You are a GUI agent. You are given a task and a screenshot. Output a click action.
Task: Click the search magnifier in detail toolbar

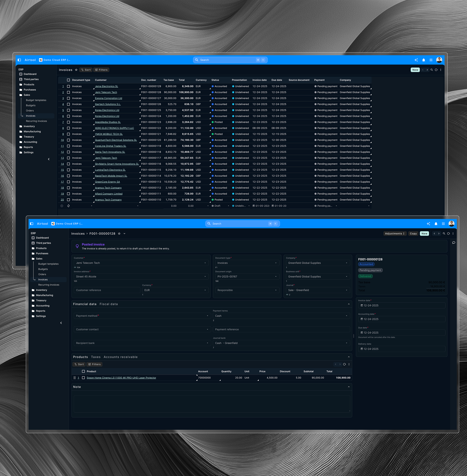pyautogui.click(x=444, y=234)
